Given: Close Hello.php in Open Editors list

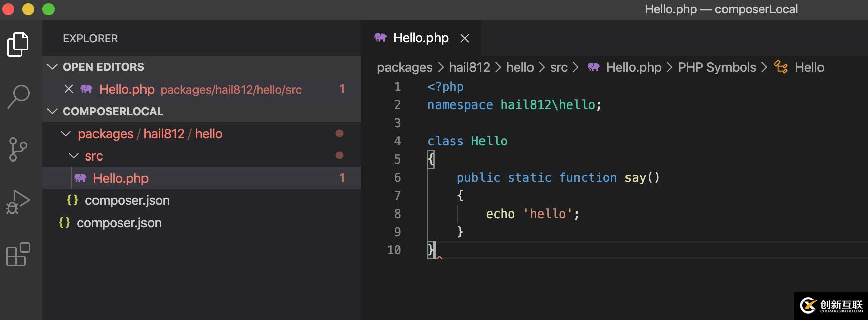Looking at the screenshot, I should pos(69,89).
